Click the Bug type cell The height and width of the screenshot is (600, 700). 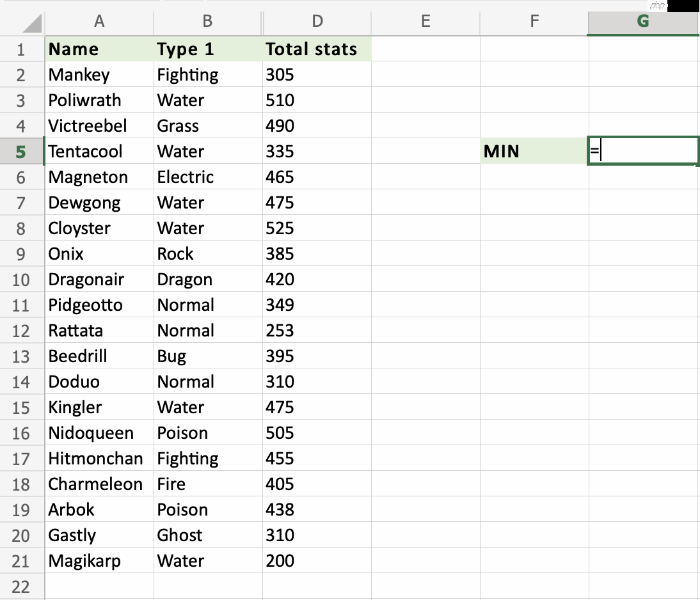[x=208, y=356]
